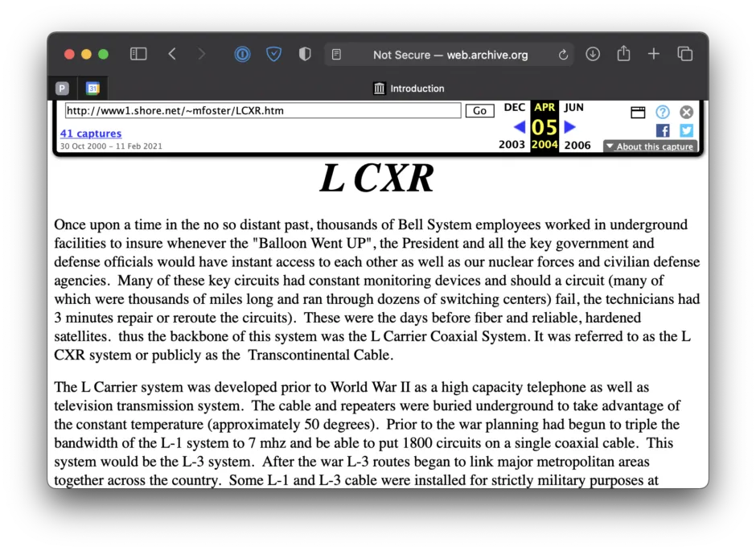Select the 2006 capture year
This screenshot has width=756, height=551.
point(577,145)
